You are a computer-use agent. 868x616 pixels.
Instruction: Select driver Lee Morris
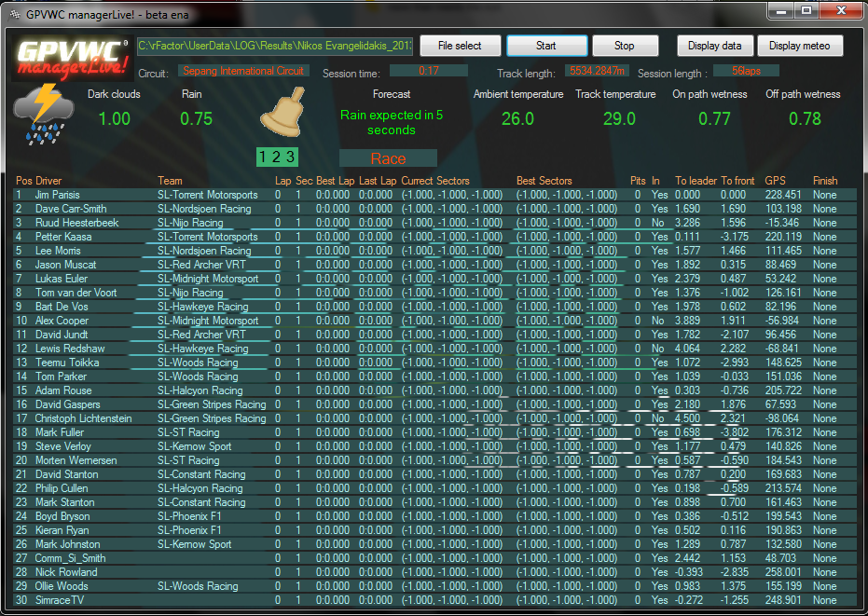[58, 251]
